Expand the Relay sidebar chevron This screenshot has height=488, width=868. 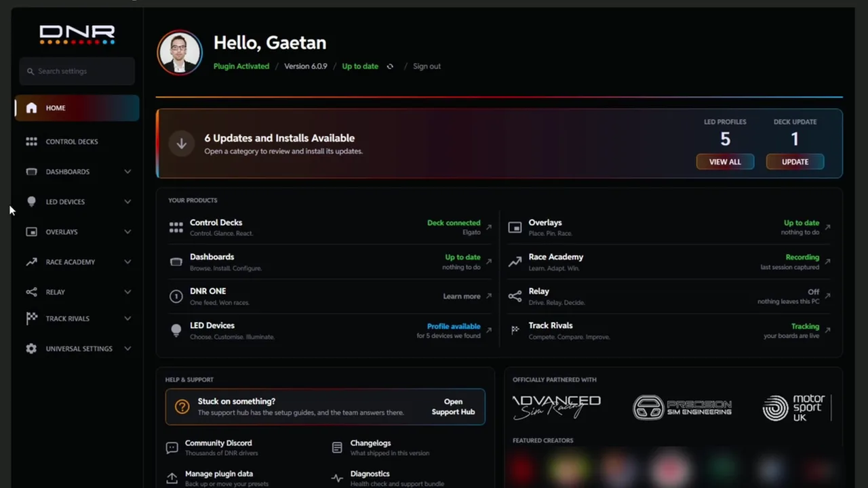point(127,292)
